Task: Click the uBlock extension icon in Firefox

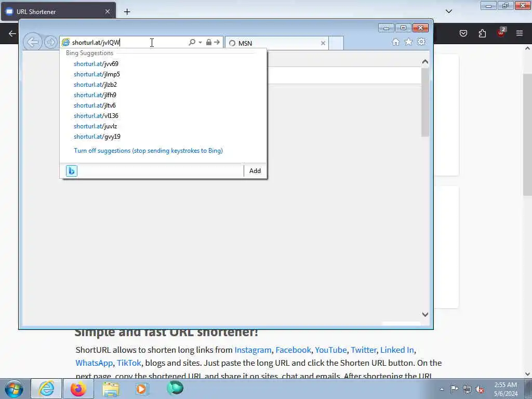Action: [501, 33]
